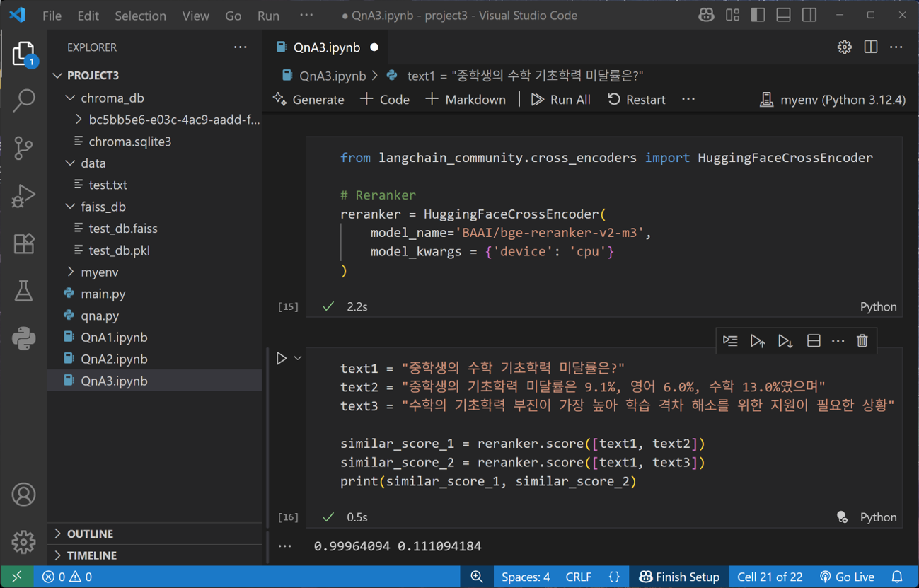
Task: Run cell 16 with play button
Action: pos(282,359)
